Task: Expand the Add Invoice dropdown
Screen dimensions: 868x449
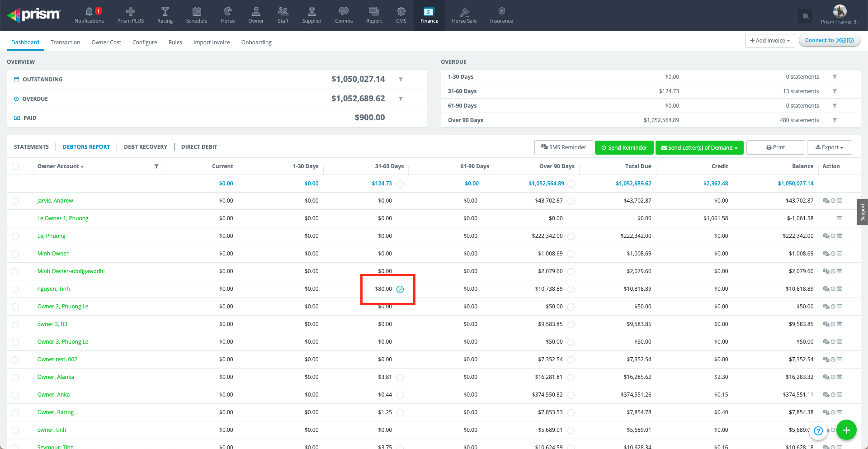Action: (769, 41)
